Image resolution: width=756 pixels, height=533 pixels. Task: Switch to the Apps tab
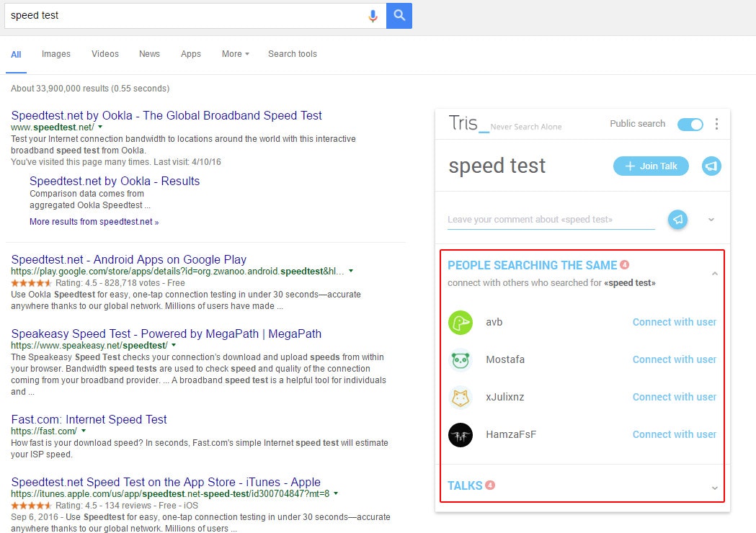click(191, 54)
